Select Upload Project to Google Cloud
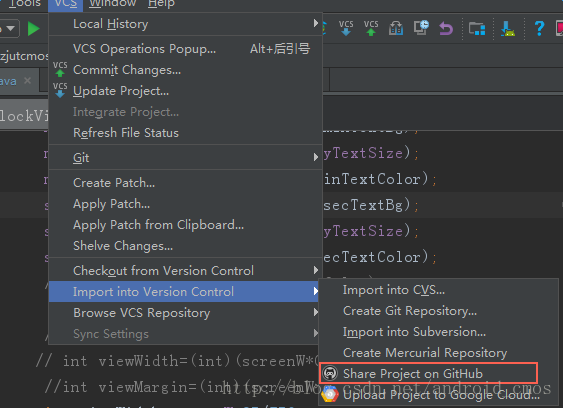This screenshot has width=563, height=408. pos(438,394)
